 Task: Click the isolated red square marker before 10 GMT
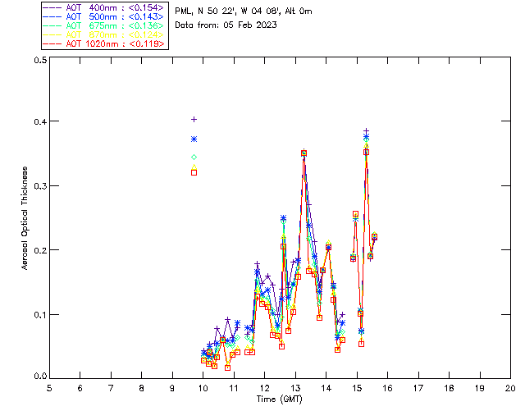pos(194,173)
